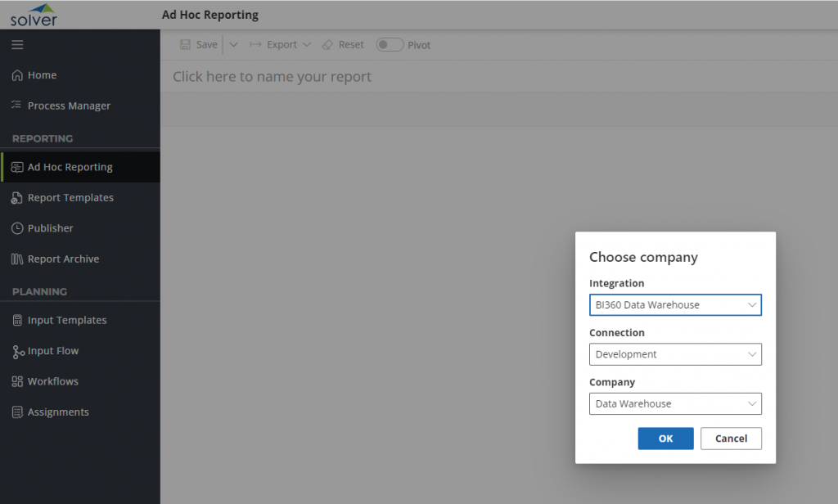Screen dimensions: 838x504
Task: Click the Save label in toolbar
Action: coord(207,45)
